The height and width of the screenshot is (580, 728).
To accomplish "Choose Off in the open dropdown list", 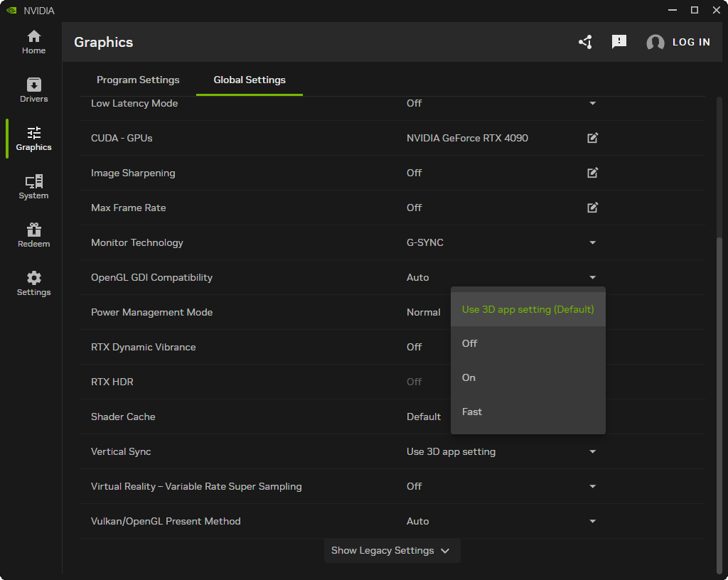I will [x=528, y=343].
